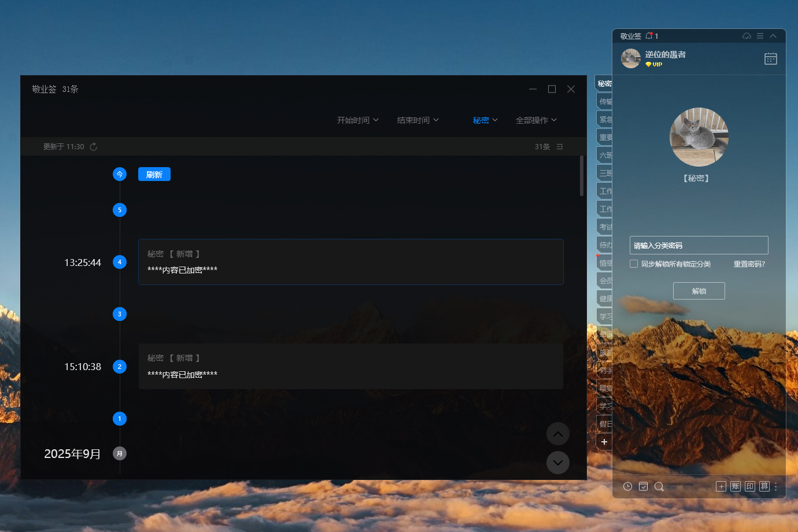798x532 pixels.
Task: Open the 印 icon in bottom bar
Action: pyautogui.click(x=750, y=486)
